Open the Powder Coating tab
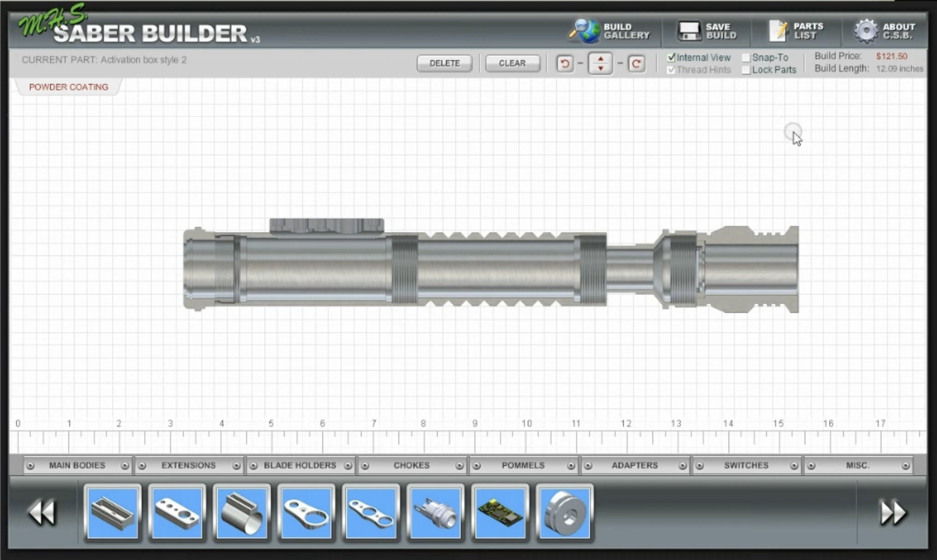This screenshot has height=560, width=937. (69, 87)
